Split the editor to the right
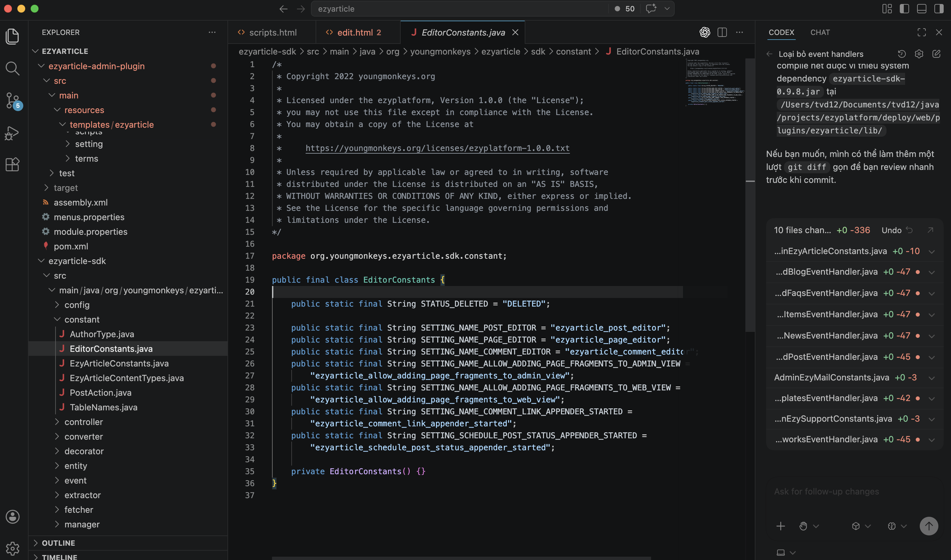The image size is (951, 560). pos(722,33)
